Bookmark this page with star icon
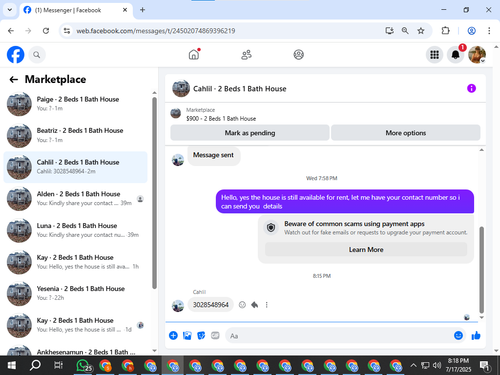The image size is (500, 375). [x=421, y=31]
